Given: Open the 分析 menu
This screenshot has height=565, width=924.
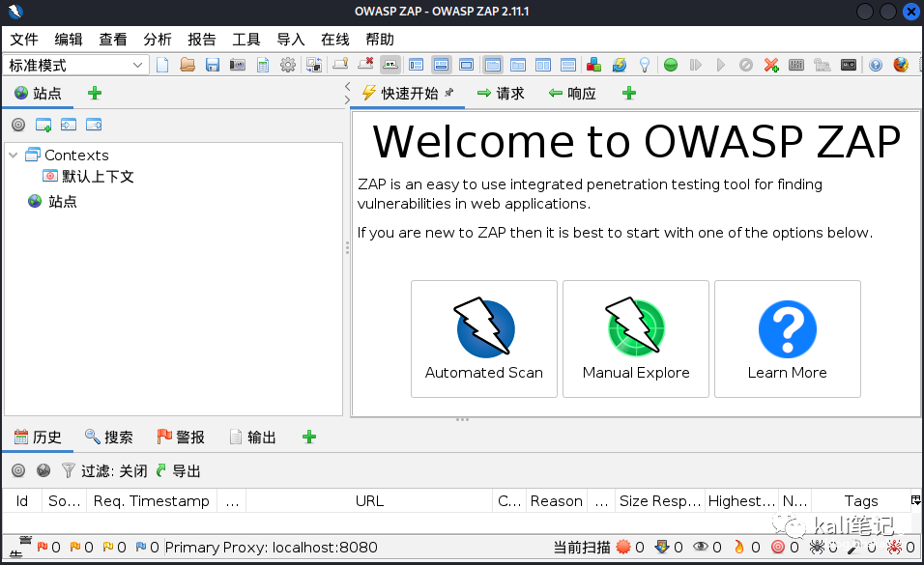Looking at the screenshot, I should (158, 40).
